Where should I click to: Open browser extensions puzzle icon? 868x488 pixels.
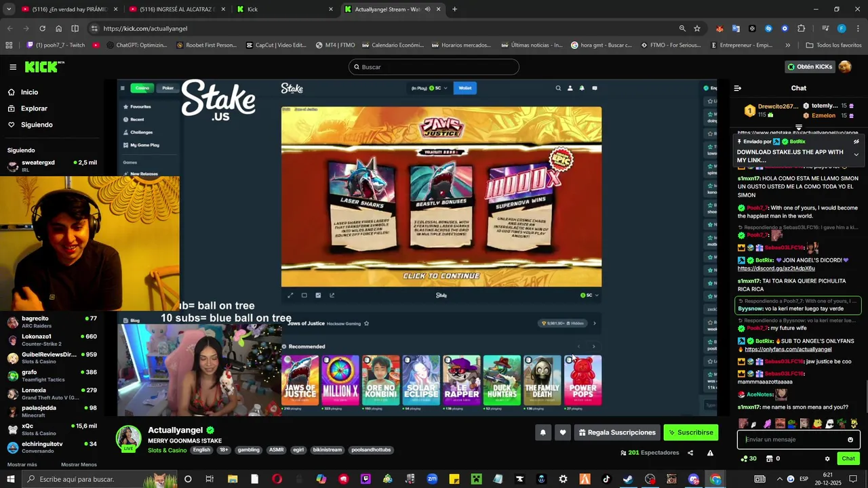801,28
